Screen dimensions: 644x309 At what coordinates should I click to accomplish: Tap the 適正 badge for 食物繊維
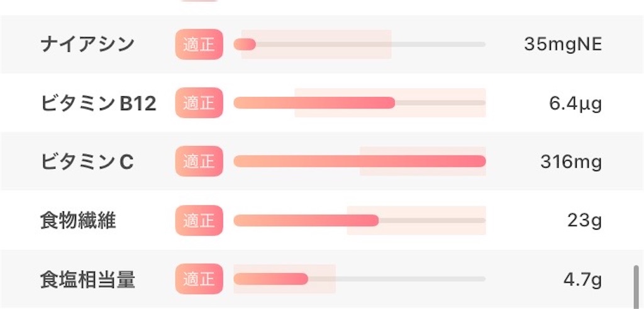199,221
